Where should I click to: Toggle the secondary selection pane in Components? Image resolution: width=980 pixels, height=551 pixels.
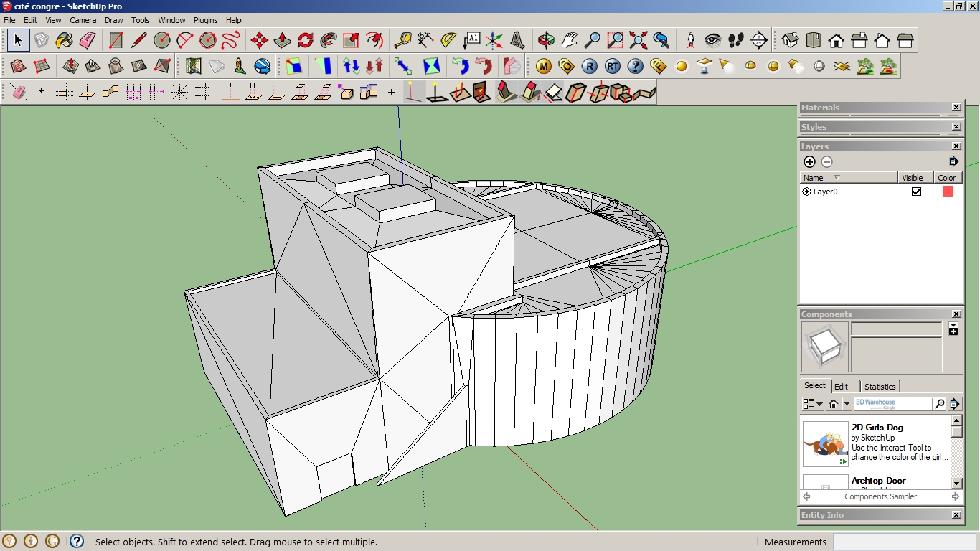[x=953, y=329]
